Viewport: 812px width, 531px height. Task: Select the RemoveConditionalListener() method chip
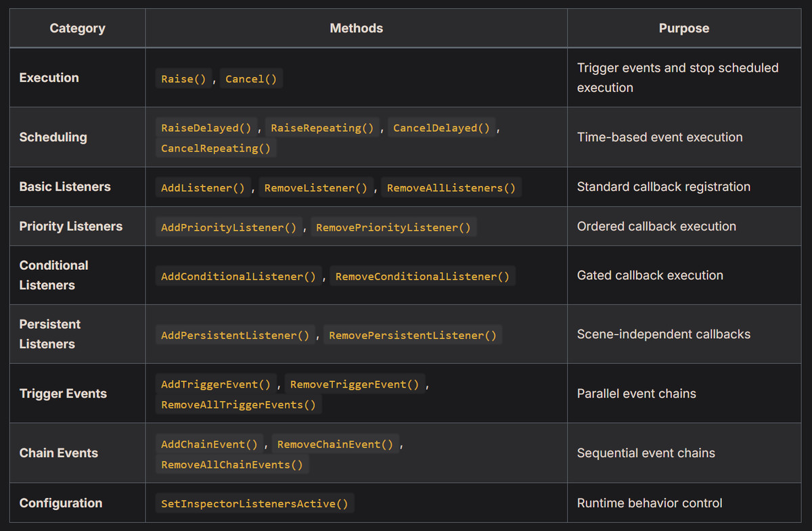pyautogui.click(x=422, y=276)
